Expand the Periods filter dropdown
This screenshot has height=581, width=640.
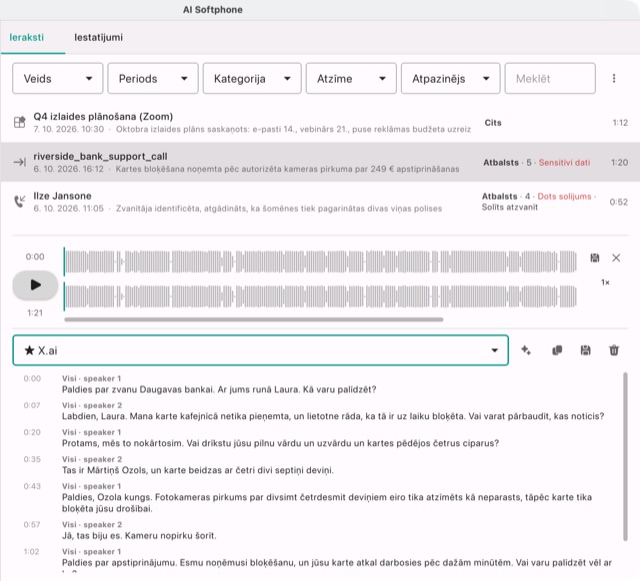(x=153, y=78)
